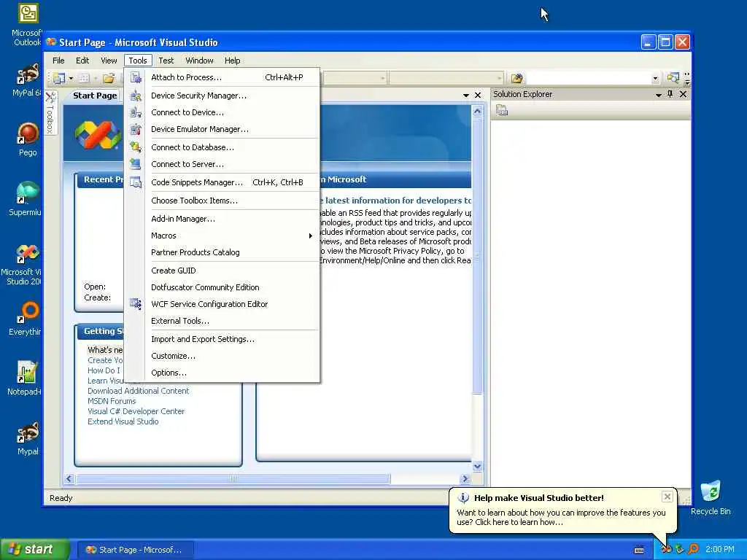Open the Solution Explorer window position dropdown
747x560 pixels.
coord(659,95)
